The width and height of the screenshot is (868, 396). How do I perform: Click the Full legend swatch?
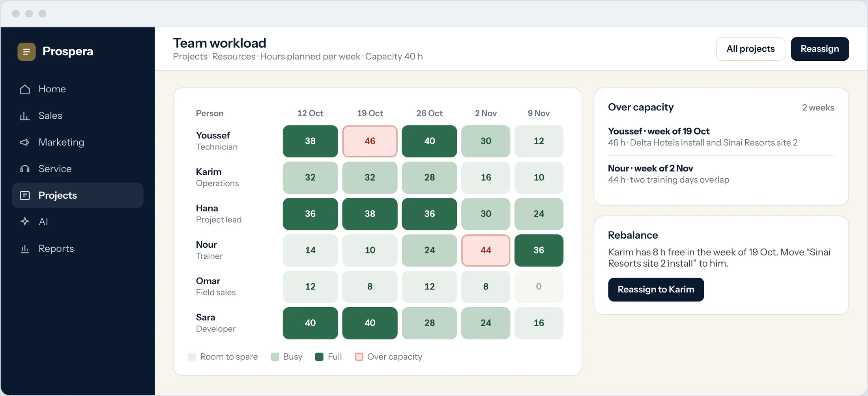319,357
